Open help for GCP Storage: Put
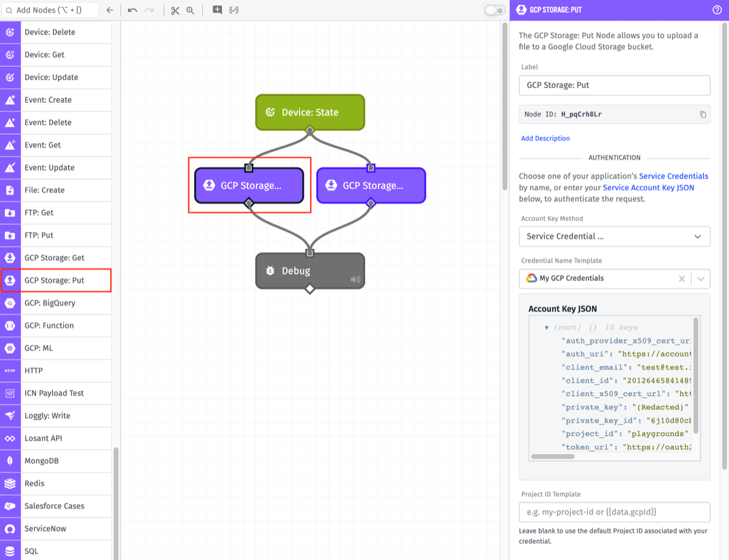 point(717,10)
